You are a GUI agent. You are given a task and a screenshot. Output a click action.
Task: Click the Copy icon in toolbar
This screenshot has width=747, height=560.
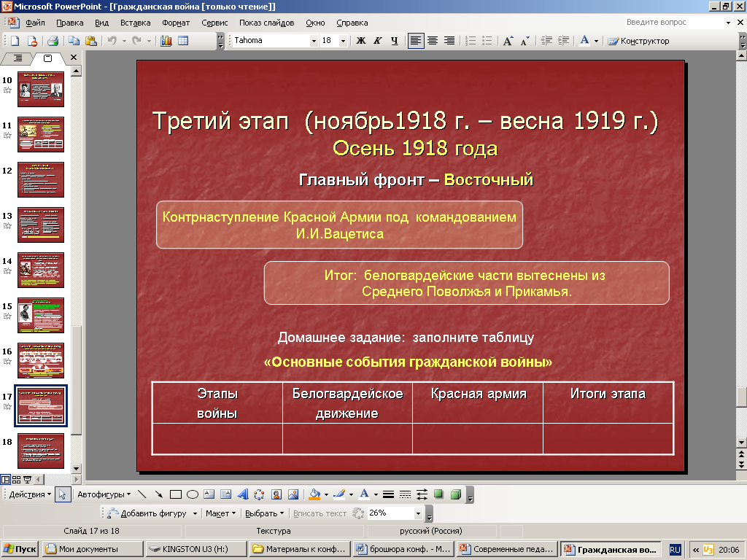[x=74, y=41]
